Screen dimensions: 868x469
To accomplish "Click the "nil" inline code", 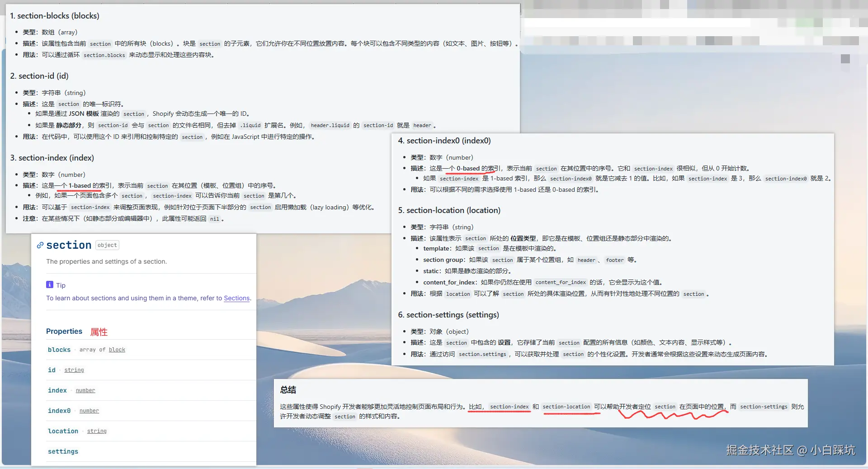I will click(x=215, y=219).
